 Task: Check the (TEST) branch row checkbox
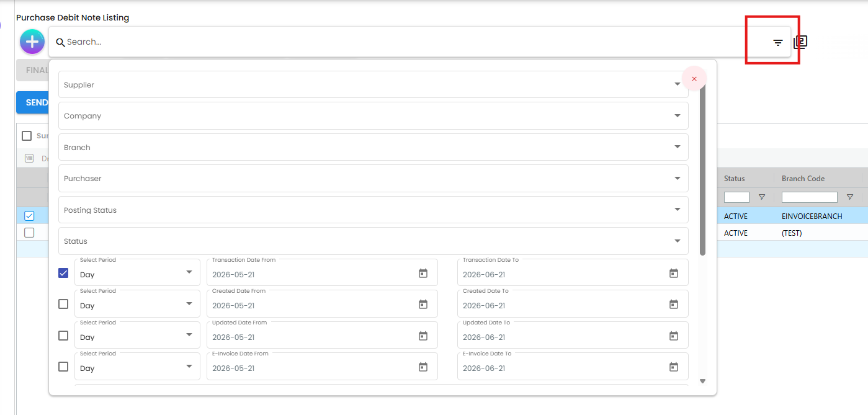coord(29,233)
